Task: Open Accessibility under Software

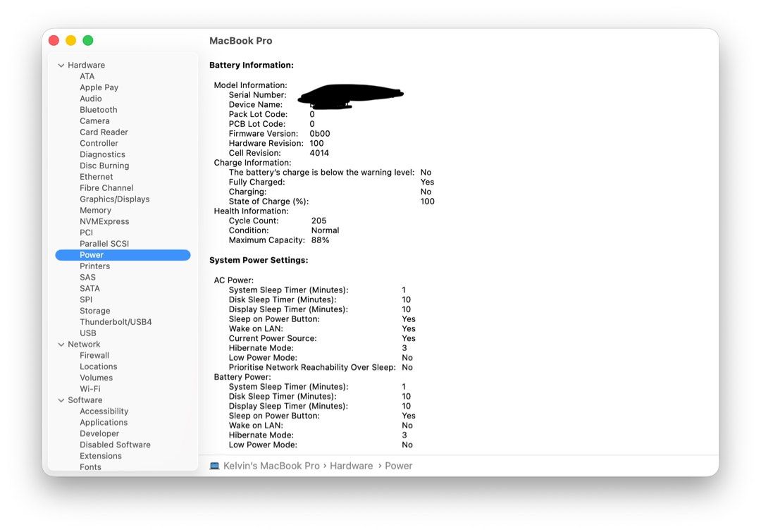Action: [x=104, y=411]
